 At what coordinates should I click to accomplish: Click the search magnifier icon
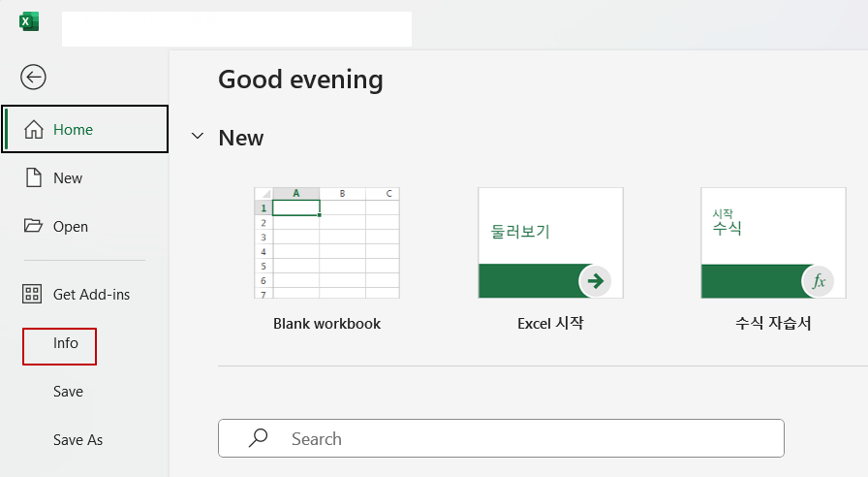tap(258, 437)
